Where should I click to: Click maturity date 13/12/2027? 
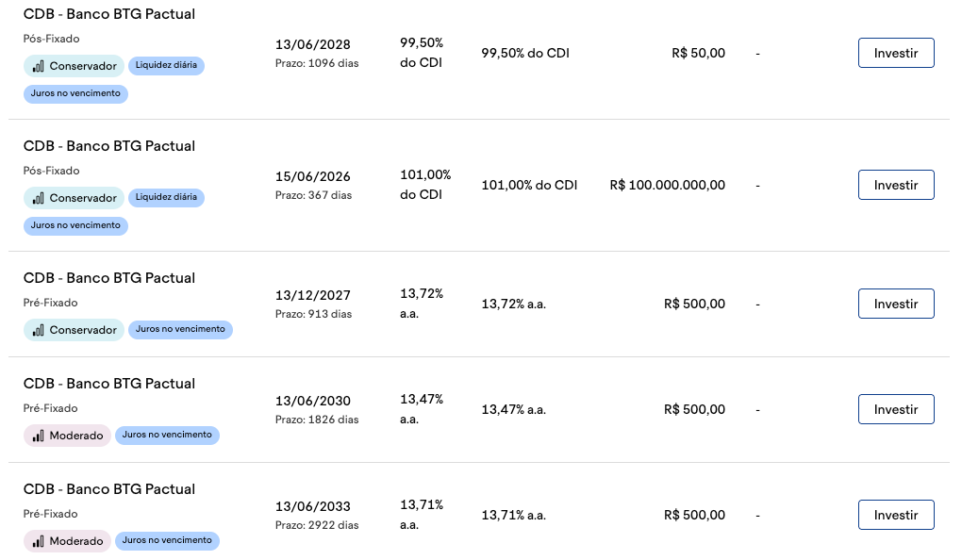pyautogui.click(x=313, y=296)
